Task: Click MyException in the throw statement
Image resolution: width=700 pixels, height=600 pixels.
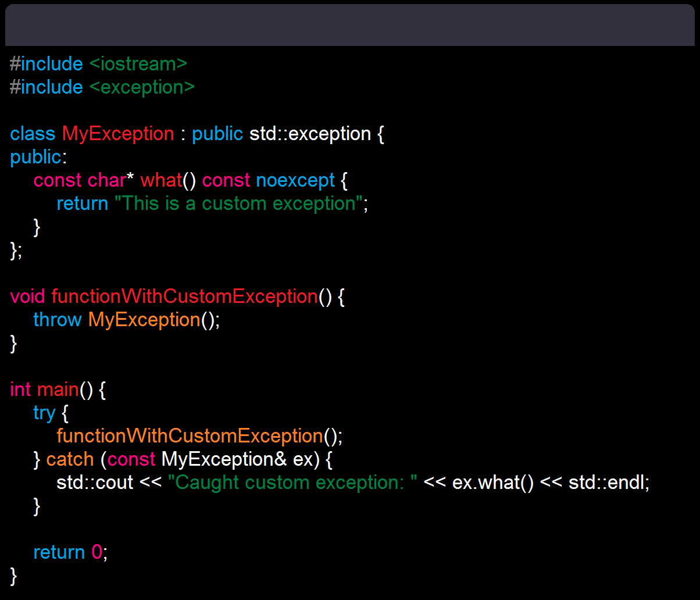Action: click(x=144, y=320)
